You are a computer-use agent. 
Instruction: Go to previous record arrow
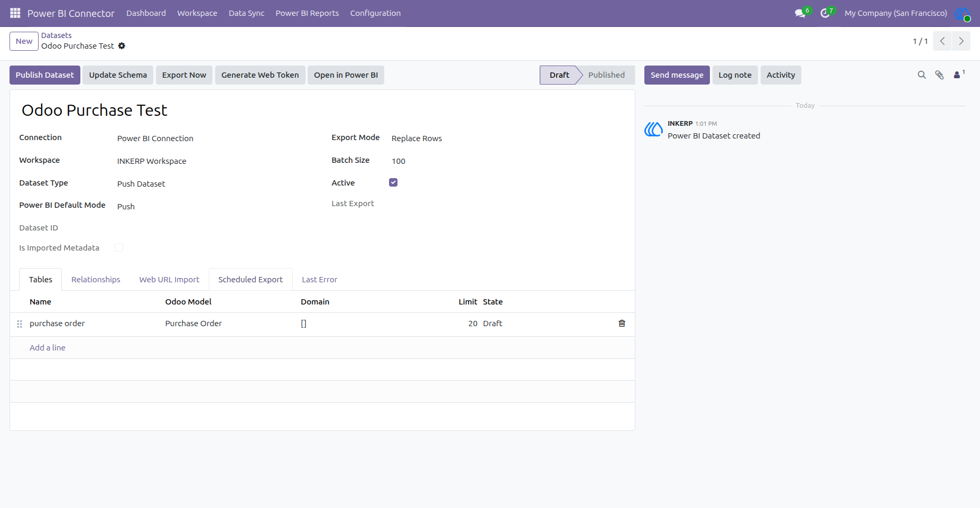coord(942,41)
